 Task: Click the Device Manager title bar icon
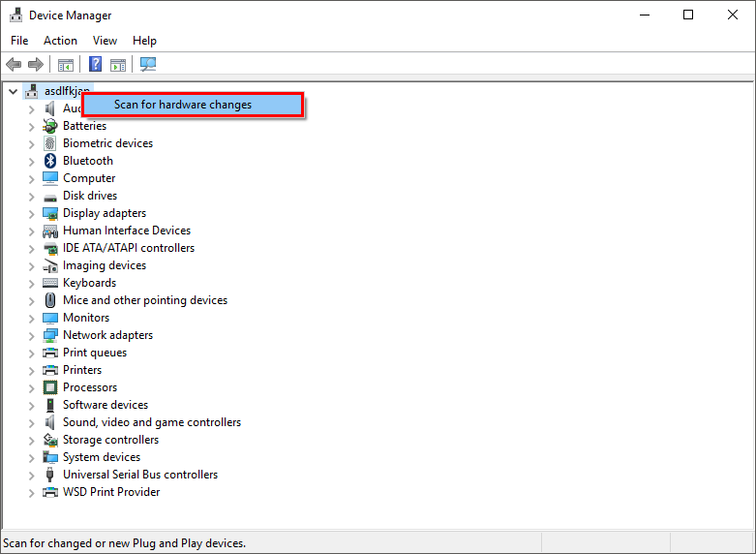15,15
